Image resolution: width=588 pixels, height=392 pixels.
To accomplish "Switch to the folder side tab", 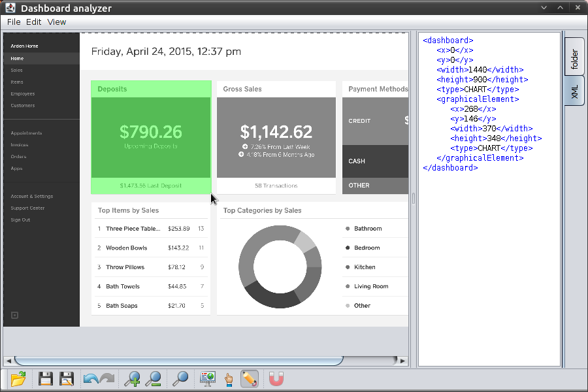I will pos(574,59).
